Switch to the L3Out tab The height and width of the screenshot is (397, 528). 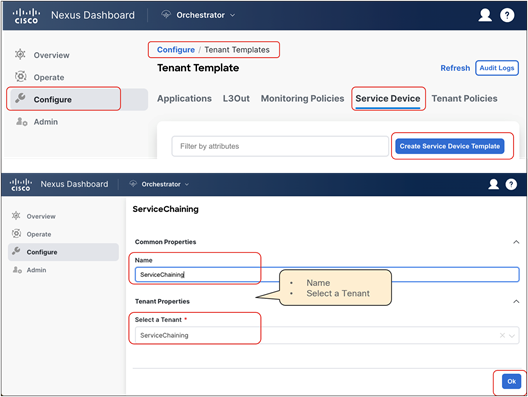[x=236, y=98]
